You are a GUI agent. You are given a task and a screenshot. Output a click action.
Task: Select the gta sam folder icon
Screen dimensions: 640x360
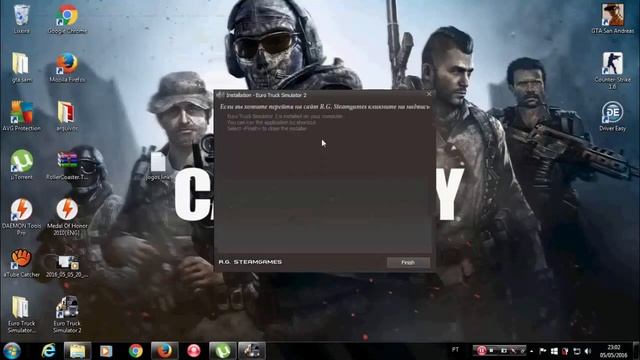(21, 67)
